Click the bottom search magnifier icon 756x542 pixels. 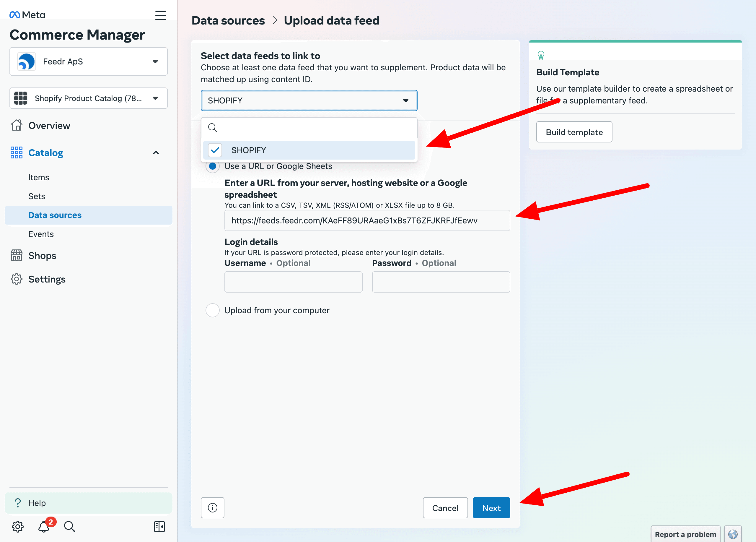coord(69,527)
